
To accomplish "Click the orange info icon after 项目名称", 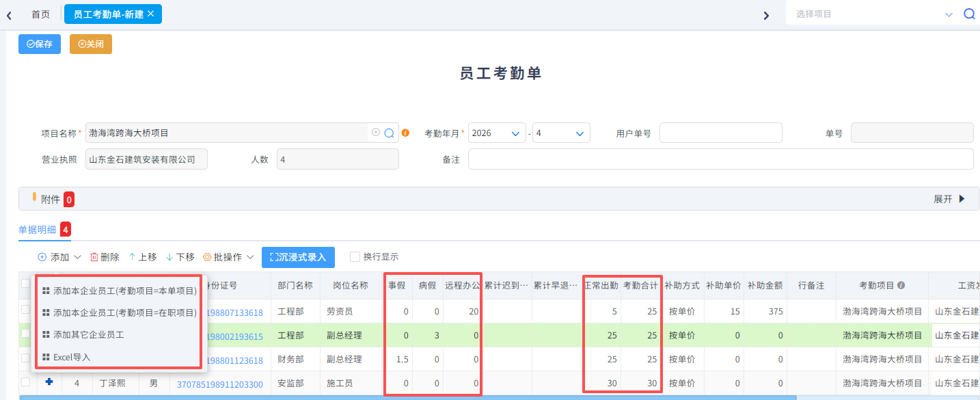I will coord(405,133).
